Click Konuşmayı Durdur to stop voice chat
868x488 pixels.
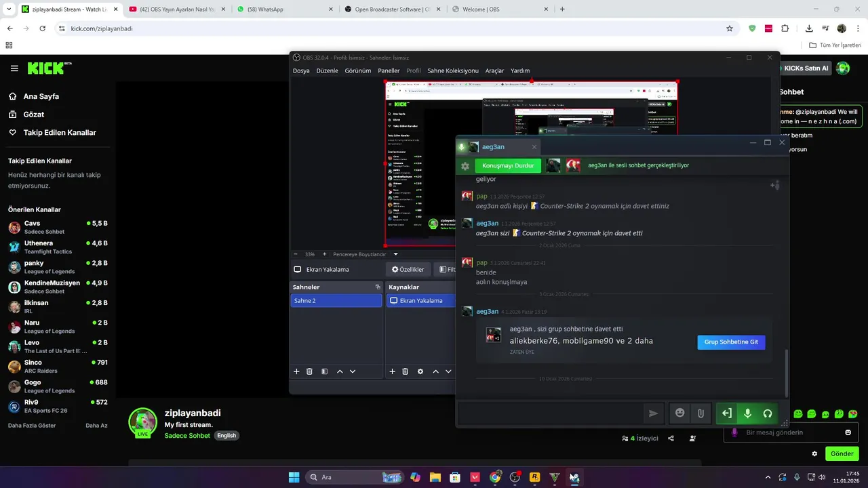[x=508, y=165]
